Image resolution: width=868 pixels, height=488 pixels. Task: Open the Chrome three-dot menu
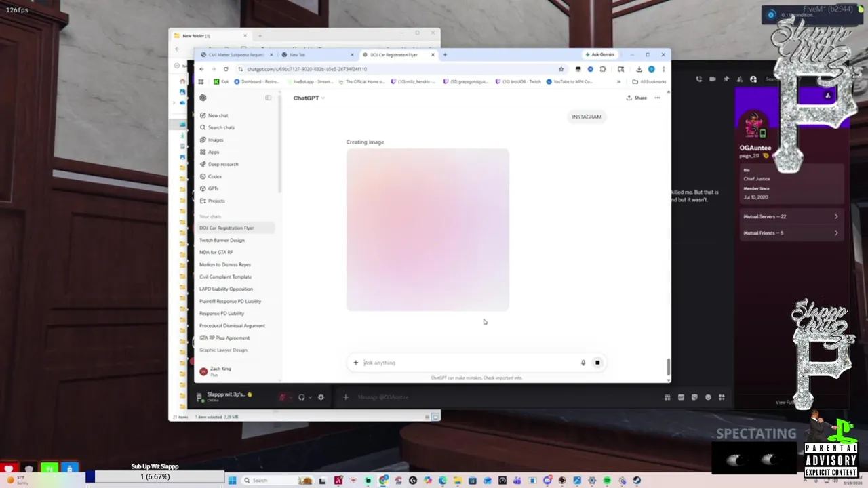[x=663, y=69]
